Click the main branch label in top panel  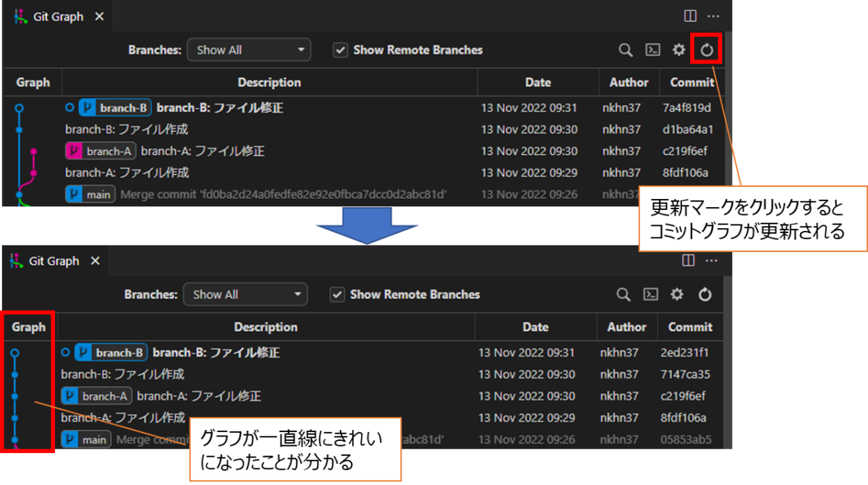[x=90, y=195]
